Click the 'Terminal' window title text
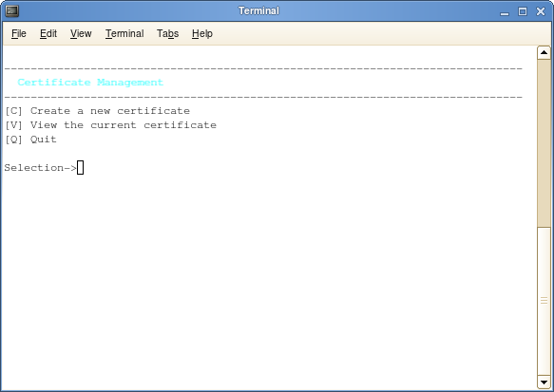554x392 pixels. click(258, 11)
